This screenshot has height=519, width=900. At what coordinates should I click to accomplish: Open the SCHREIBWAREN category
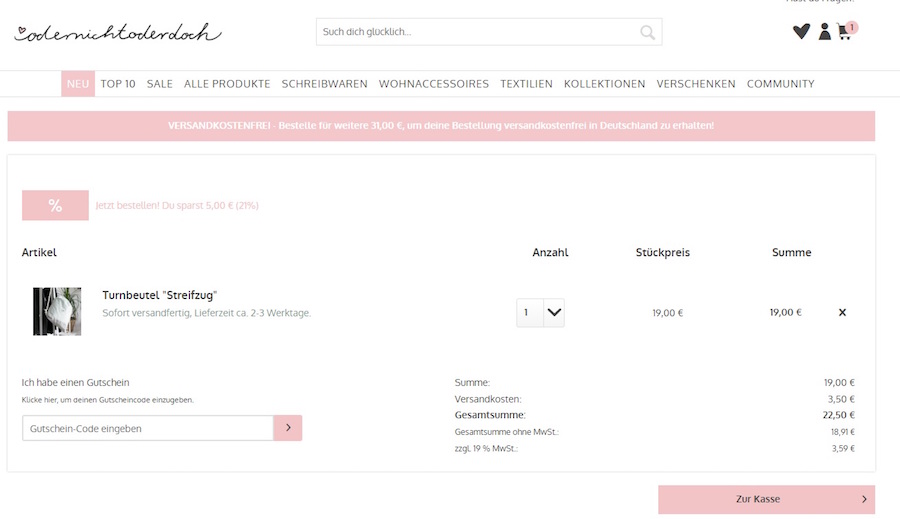tap(324, 84)
